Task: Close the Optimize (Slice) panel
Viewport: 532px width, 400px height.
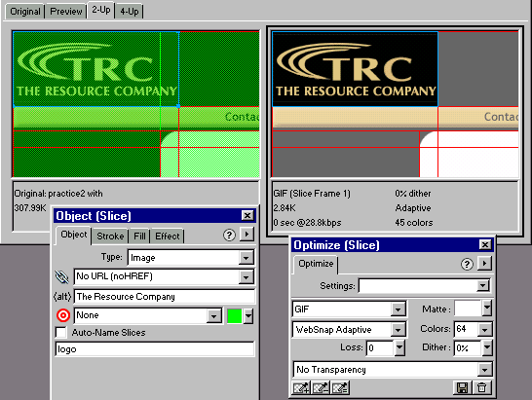Action: (x=485, y=244)
